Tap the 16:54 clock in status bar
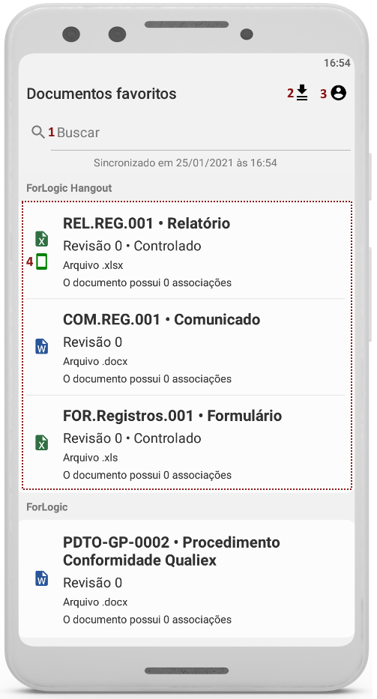 click(x=337, y=63)
